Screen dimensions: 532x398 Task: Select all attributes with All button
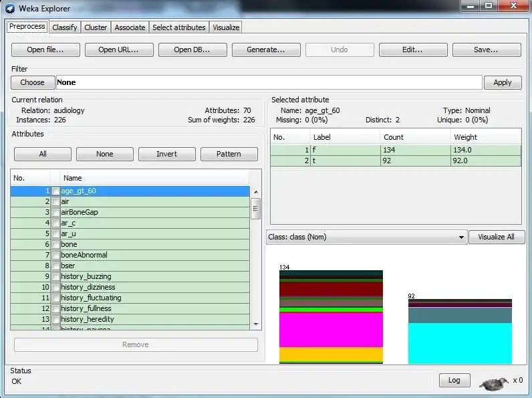coord(43,154)
